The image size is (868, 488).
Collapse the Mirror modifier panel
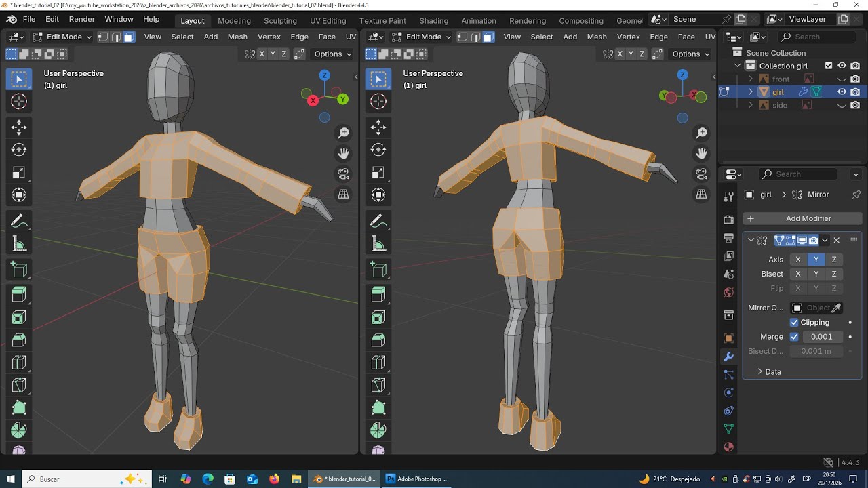[751, 240]
